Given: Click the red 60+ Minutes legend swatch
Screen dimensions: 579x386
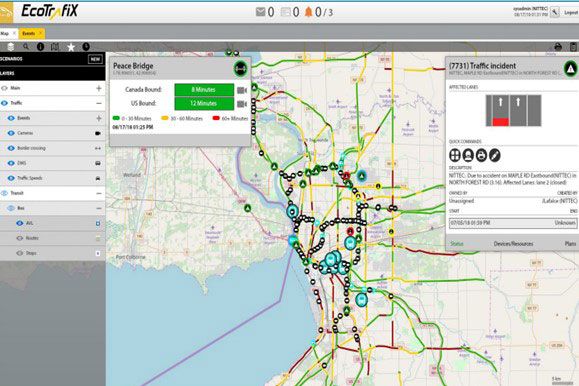Looking at the screenshot, I should pos(216,118).
